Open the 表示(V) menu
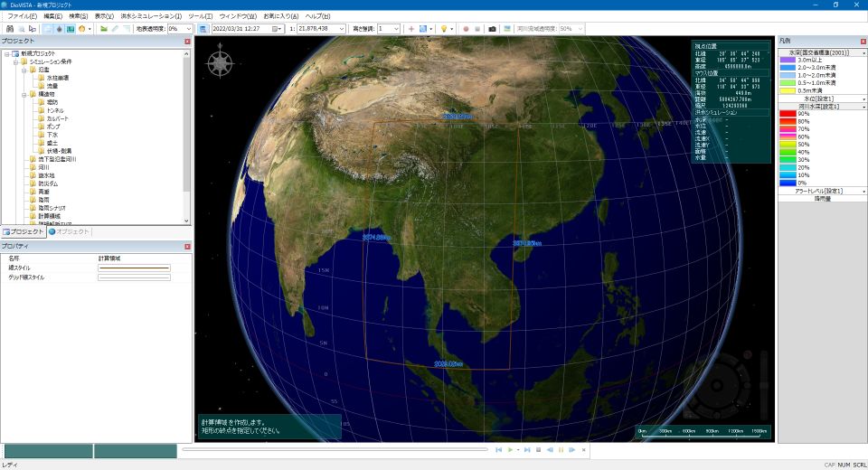 (103, 16)
